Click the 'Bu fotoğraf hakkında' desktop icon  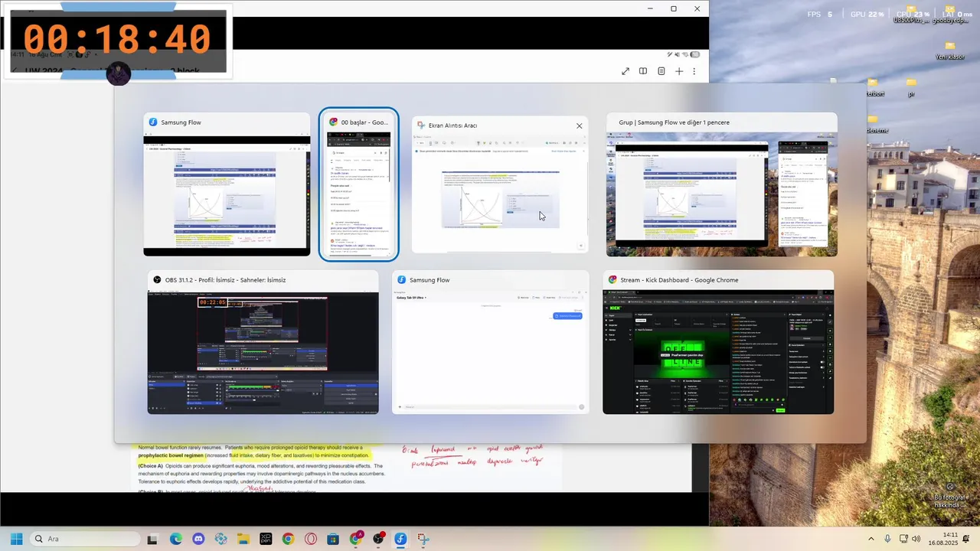point(950,497)
